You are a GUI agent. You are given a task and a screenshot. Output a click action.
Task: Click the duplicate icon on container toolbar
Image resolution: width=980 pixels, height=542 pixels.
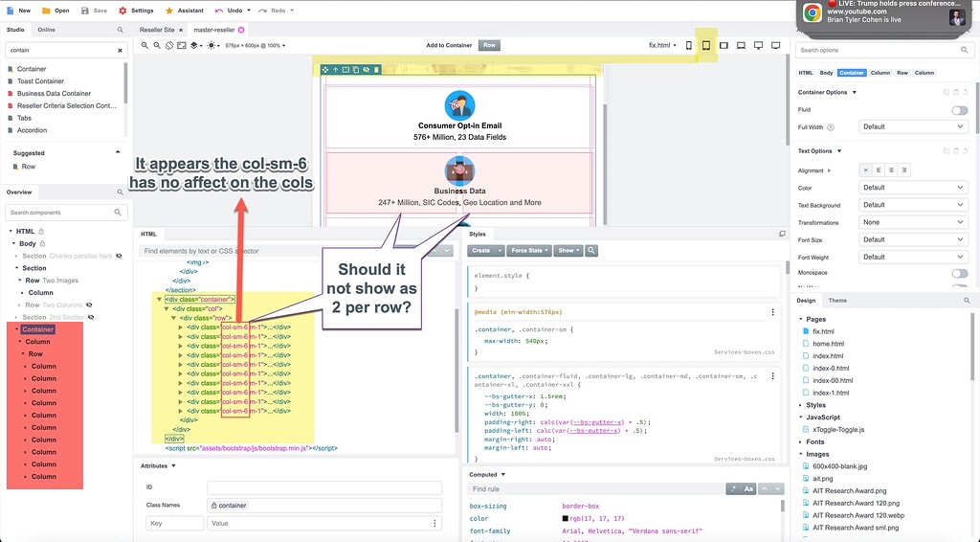pos(356,70)
